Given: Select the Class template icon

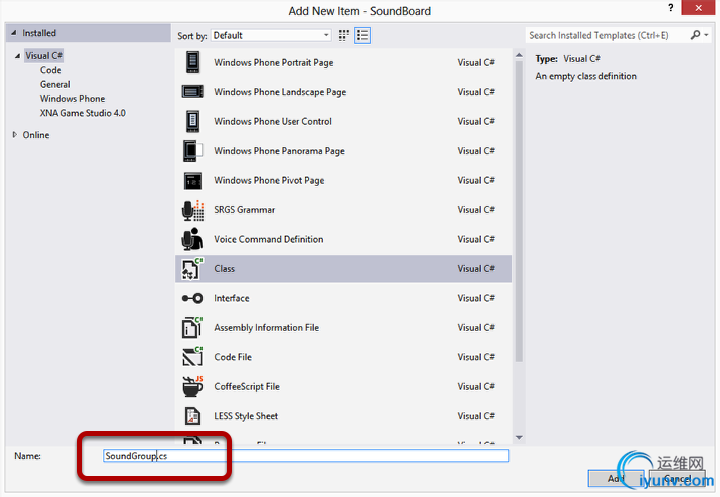Looking at the screenshot, I should pyautogui.click(x=192, y=269).
